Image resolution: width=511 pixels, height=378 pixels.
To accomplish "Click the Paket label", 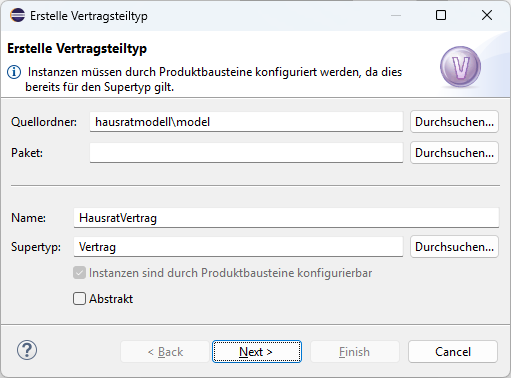I will pos(27,153).
